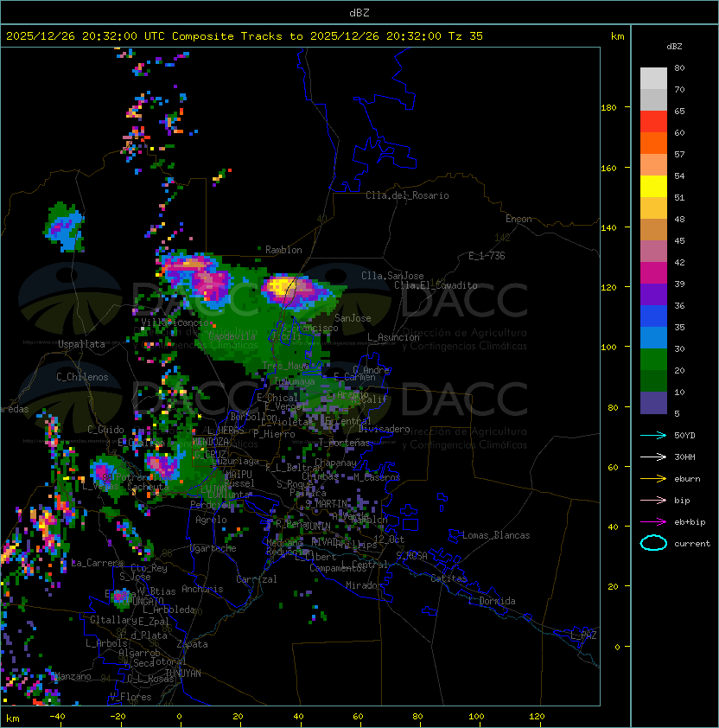Screen dimensions: 719x728
Task: Choose the tan 45–48 dBZ swatch
Action: [653, 229]
